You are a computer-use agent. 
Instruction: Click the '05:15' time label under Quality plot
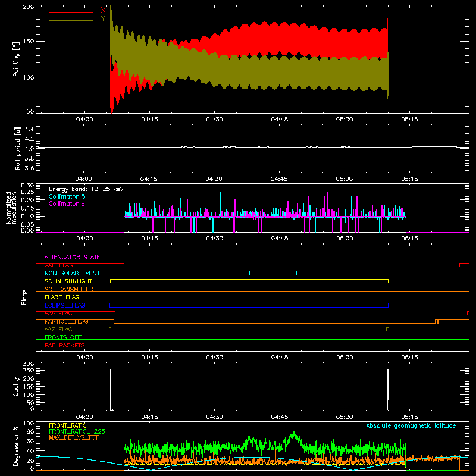409,417
